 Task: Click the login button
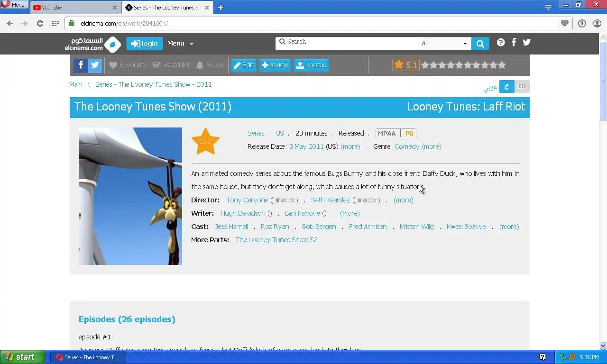pyautogui.click(x=144, y=44)
